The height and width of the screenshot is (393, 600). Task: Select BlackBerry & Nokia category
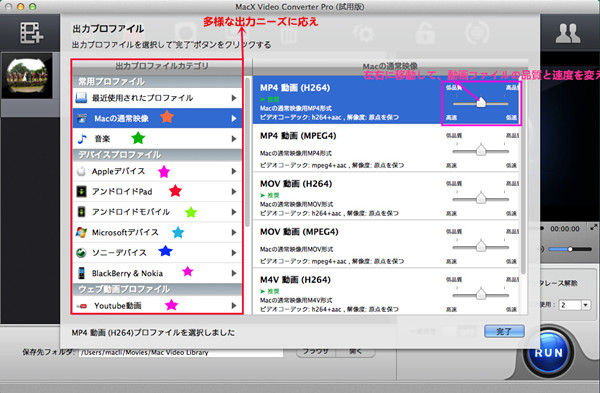click(x=157, y=273)
